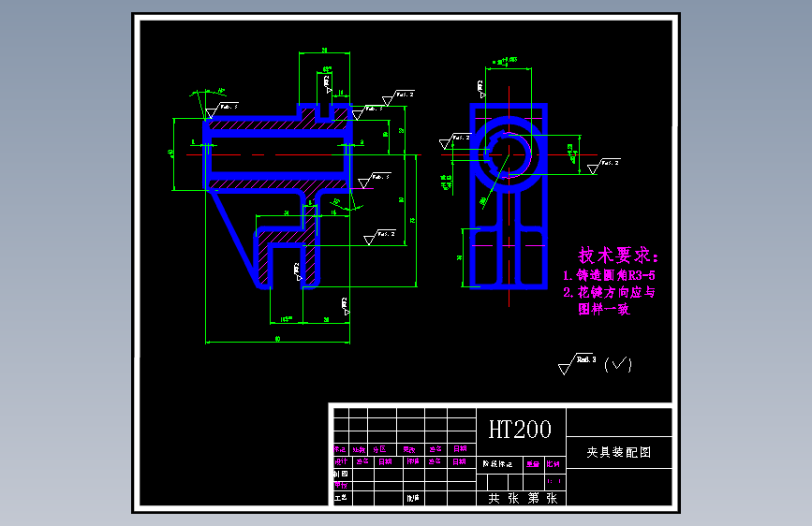
Task: Select the 审核 row label
Action: tap(341, 486)
